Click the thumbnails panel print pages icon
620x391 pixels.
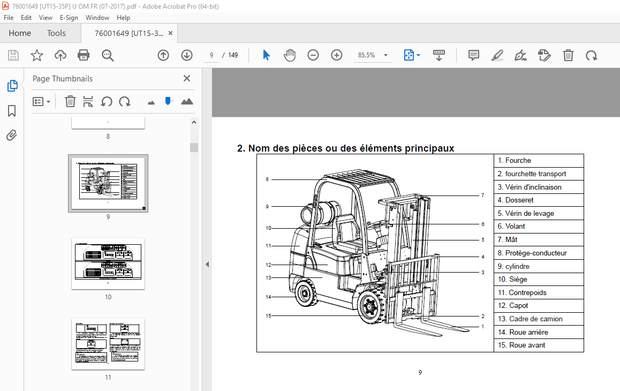88,102
